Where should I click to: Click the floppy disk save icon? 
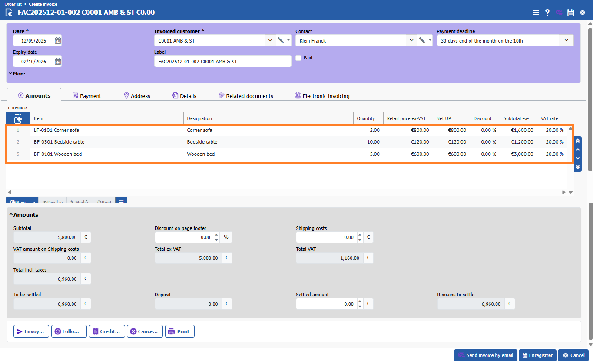click(571, 13)
